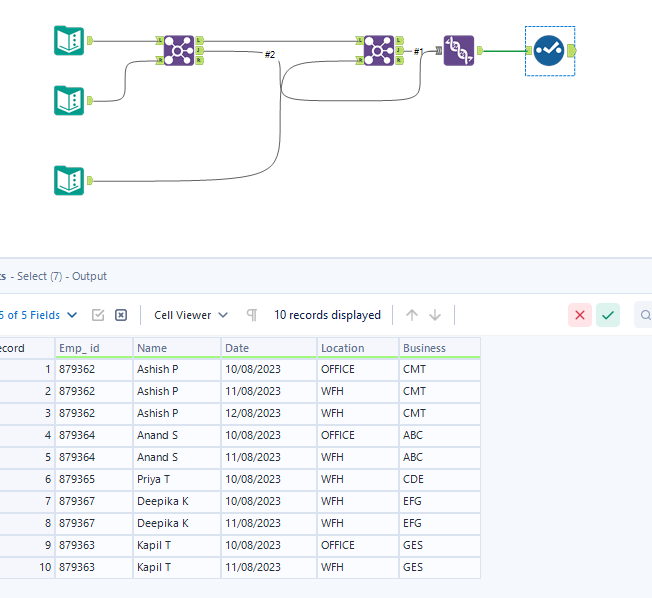Screen dimensions: 652x598
Task: Click the deselect all fields X icon
Action: (x=121, y=315)
